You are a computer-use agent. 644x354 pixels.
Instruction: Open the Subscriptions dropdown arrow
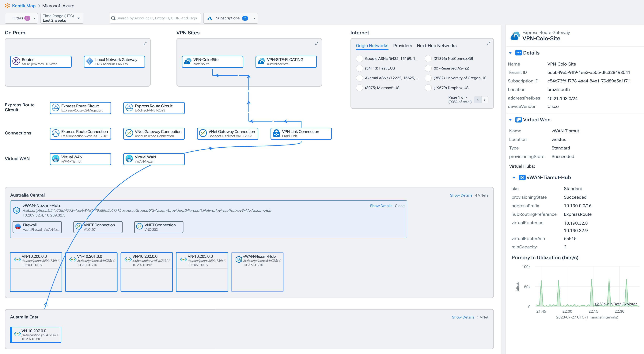[x=254, y=18]
